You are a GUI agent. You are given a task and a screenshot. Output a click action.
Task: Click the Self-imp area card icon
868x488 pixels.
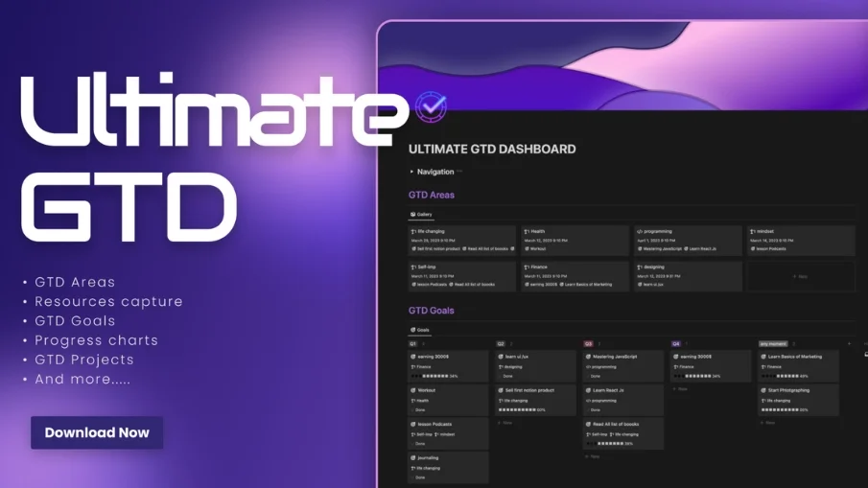[x=413, y=267]
